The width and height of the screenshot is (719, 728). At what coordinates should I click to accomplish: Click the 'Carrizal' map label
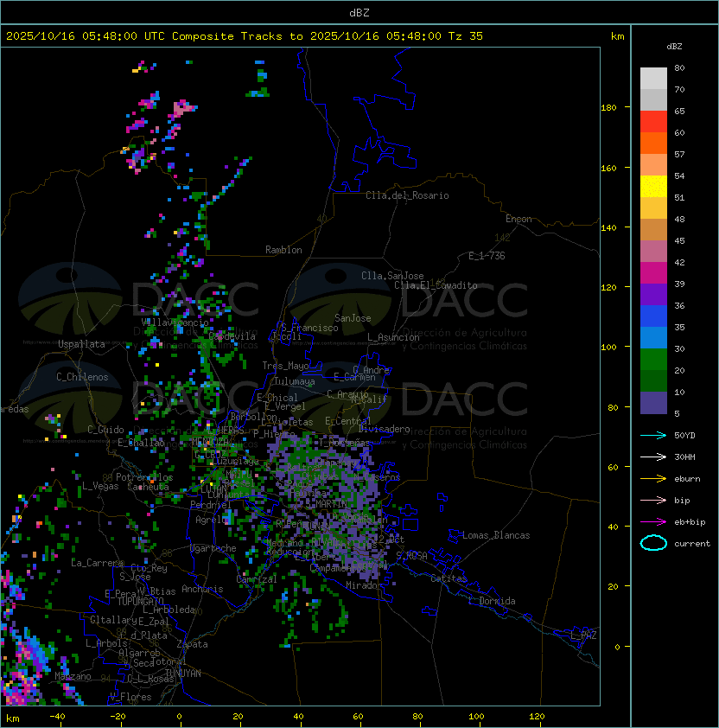[257, 579]
